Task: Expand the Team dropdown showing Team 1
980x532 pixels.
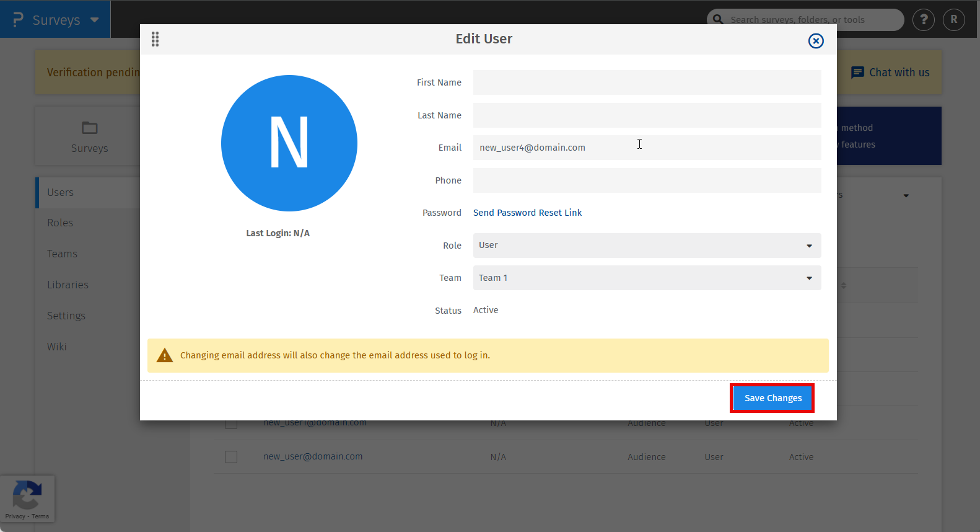Action: [647, 278]
